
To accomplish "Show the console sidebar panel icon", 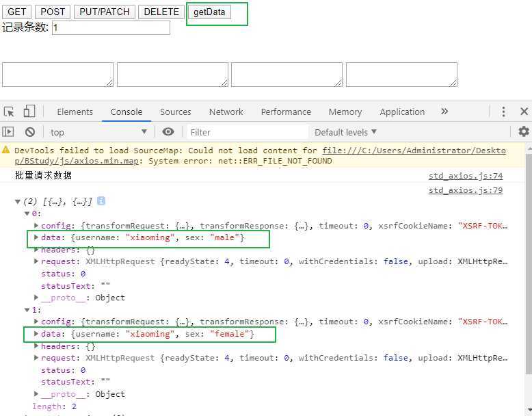I will pyautogui.click(x=8, y=132).
